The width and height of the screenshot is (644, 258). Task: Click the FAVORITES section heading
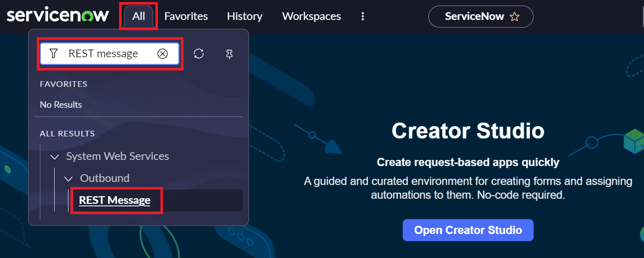tap(64, 84)
